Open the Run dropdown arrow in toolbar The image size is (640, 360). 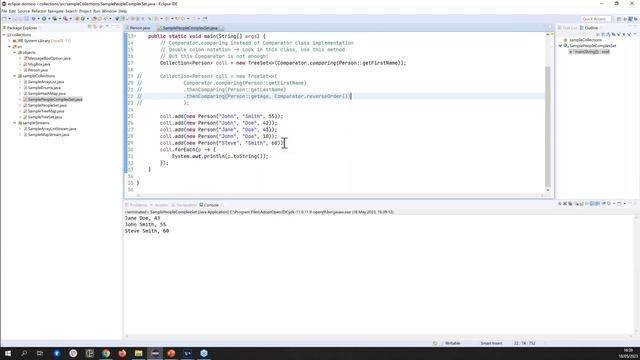pos(49,19)
